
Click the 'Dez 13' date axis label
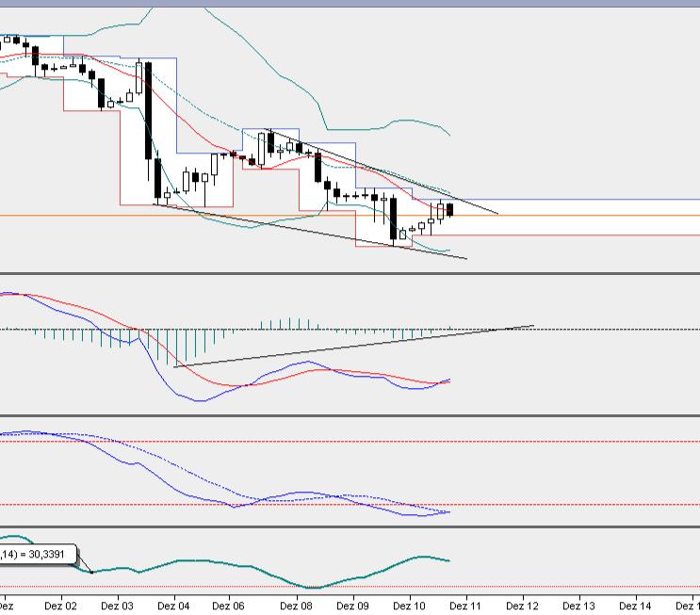(578, 606)
